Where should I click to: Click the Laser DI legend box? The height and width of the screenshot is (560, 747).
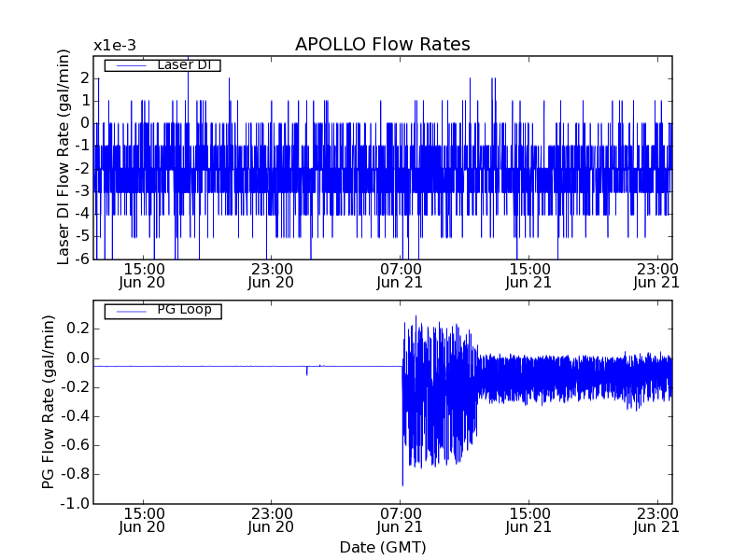pos(162,65)
